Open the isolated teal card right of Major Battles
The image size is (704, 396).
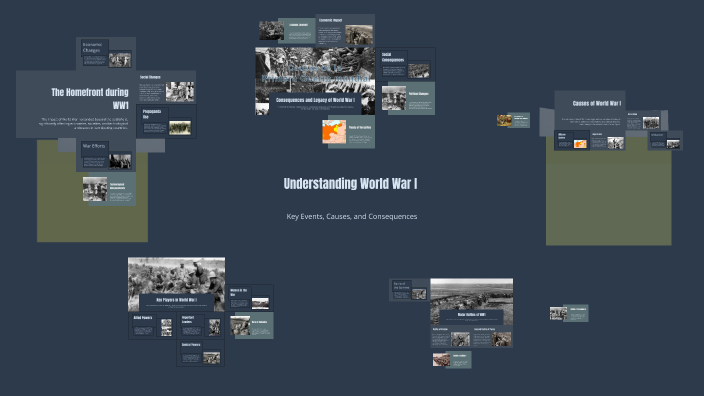coord(569,313)
